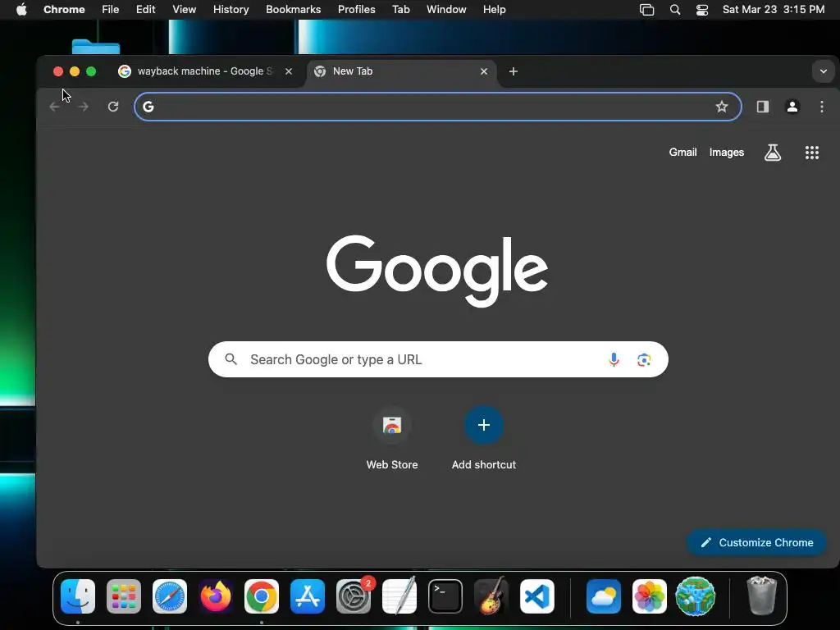
Task: Open the Tab menu
Action: (400, 10)
